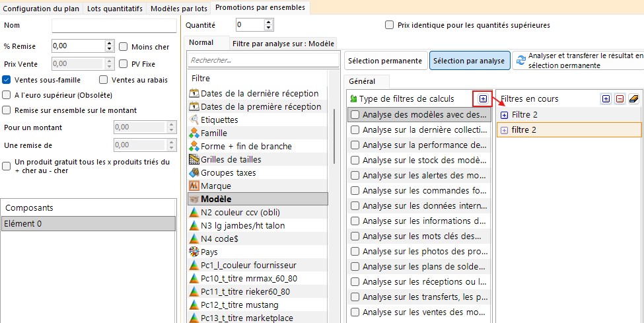Screen dimensions: 644x323
Task: Switch to Promotions par ensembles tab
Action: coord(260,7)
